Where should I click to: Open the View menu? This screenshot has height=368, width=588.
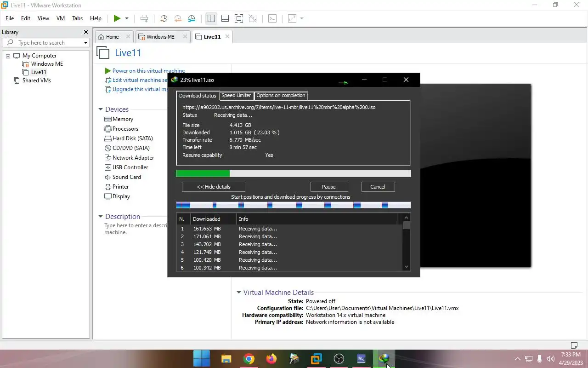click(x=43, y=18)
